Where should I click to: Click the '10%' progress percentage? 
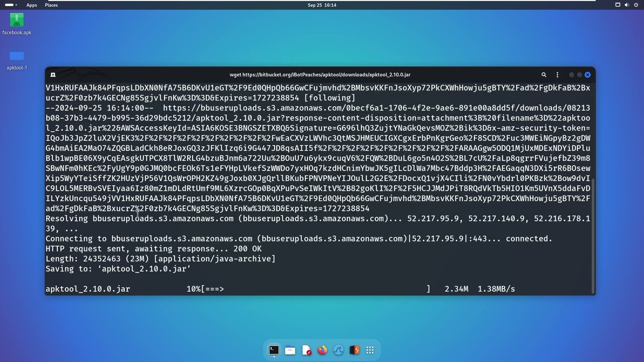pyautogui.click(x=193, y=289)
